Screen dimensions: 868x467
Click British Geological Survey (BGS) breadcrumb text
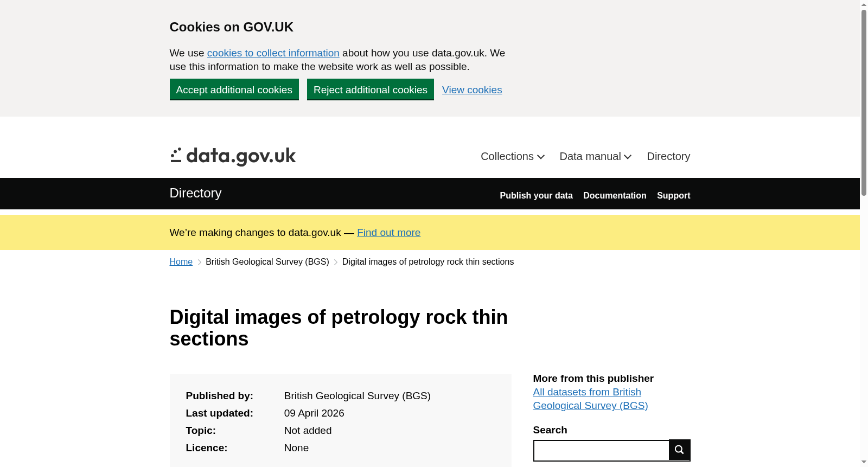267,262
